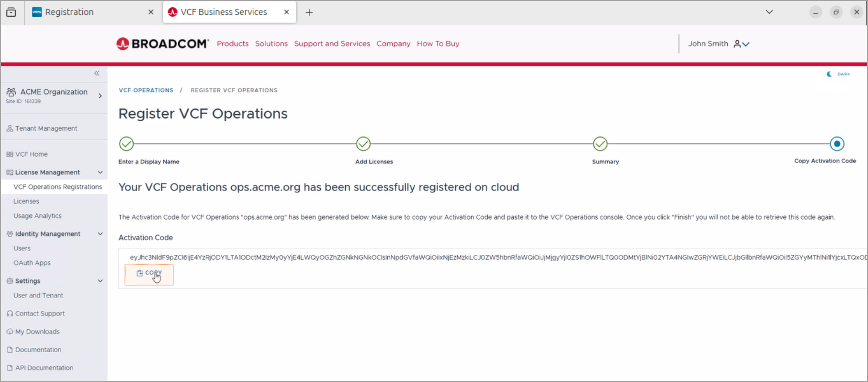Expand ACME Organization site selector
The width and height of the screenshot is (868, 382).
[100, 96]
